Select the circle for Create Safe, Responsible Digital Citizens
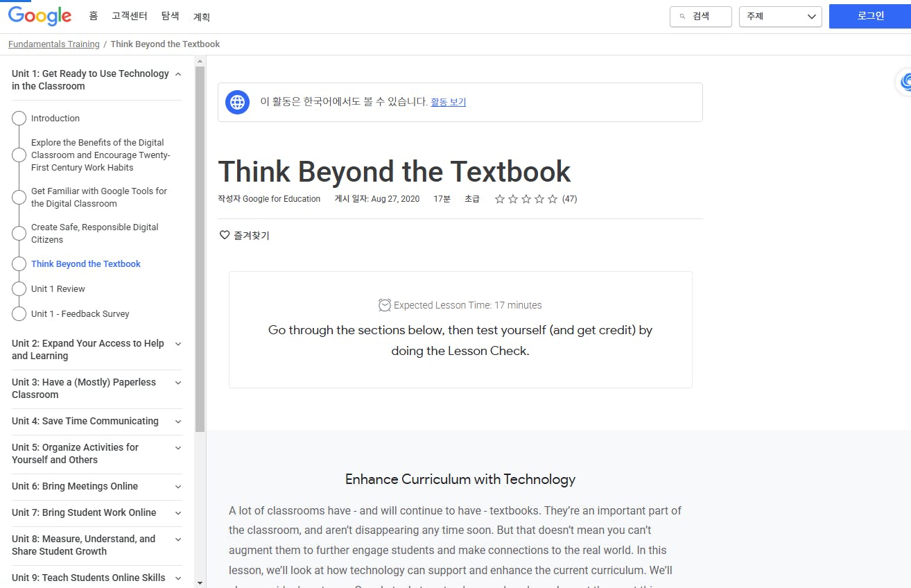Image resolution: width=911 pixels, height=588 pixels. click(x=19, y=234)
